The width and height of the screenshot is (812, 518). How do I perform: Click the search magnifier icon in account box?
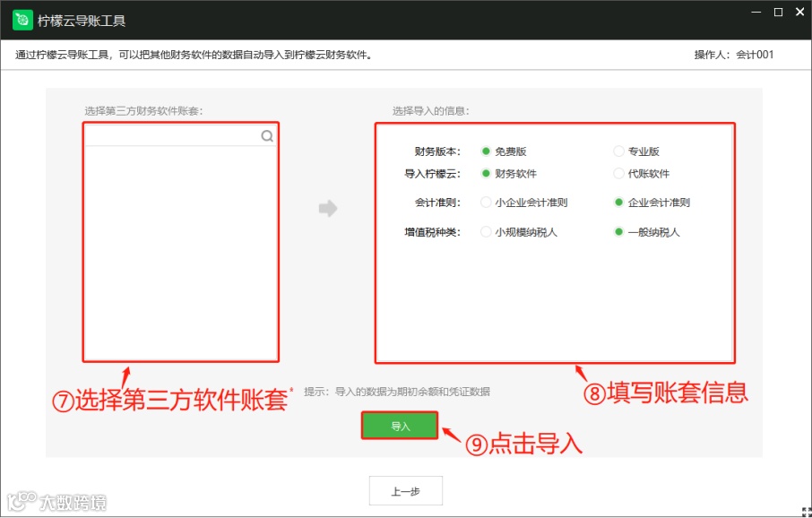point(267,135)
